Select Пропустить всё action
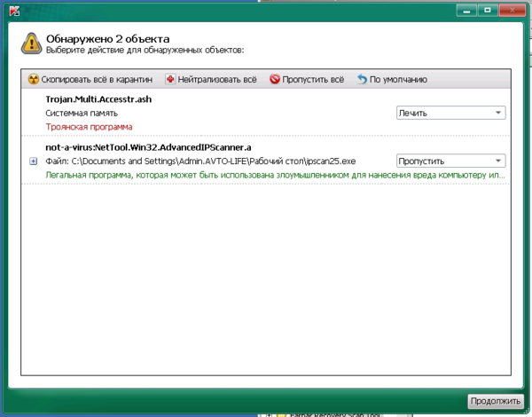532x417 pixels. click(x=307, y=80)
